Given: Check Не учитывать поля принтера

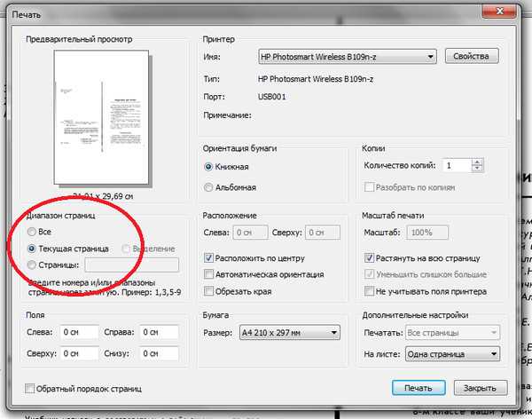Looking at the screenshot, I should [369, 291].
